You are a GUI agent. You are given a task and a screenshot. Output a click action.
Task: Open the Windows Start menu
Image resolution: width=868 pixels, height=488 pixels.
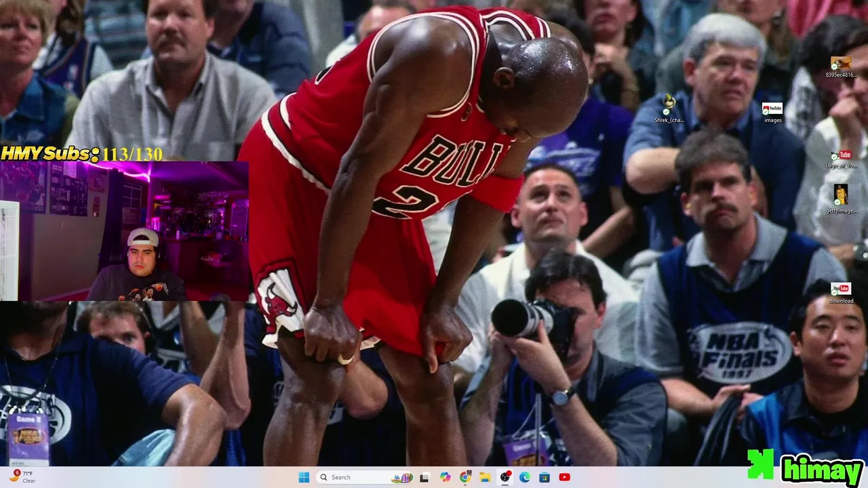point(304,477)
